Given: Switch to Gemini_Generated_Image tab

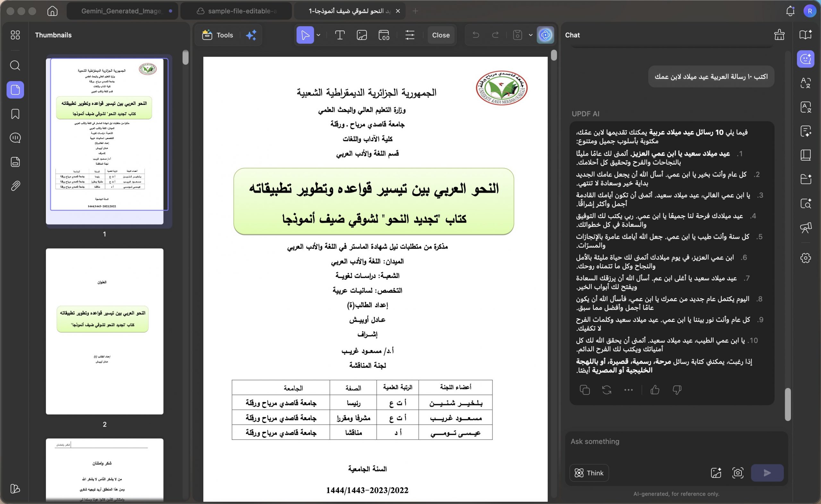Looking at the screenshot, I should pos(122,11).
